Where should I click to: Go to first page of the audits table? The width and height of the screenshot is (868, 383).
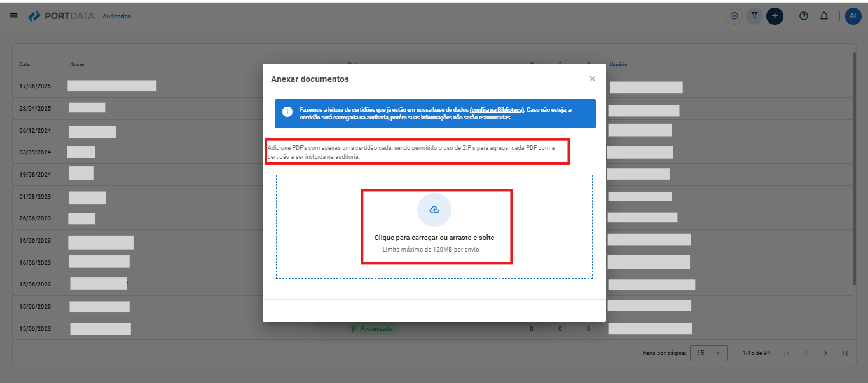pos(787,353)
